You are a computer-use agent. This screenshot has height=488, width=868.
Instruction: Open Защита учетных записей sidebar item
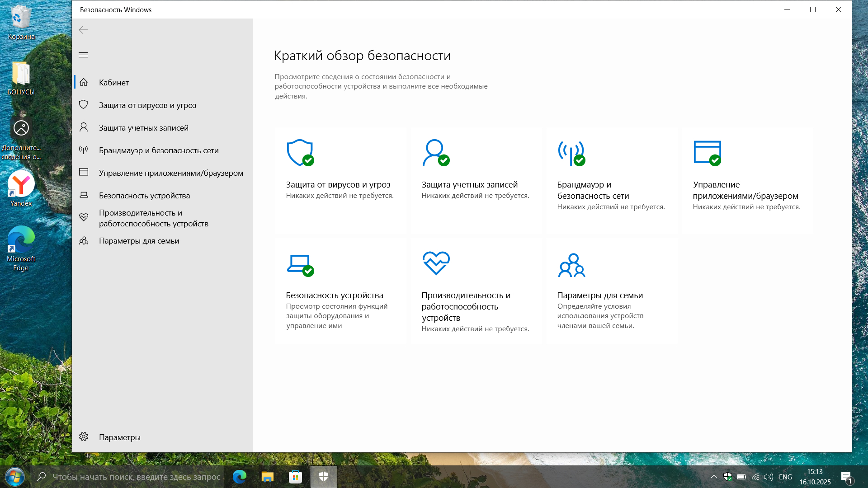click(x=143, y=128)
